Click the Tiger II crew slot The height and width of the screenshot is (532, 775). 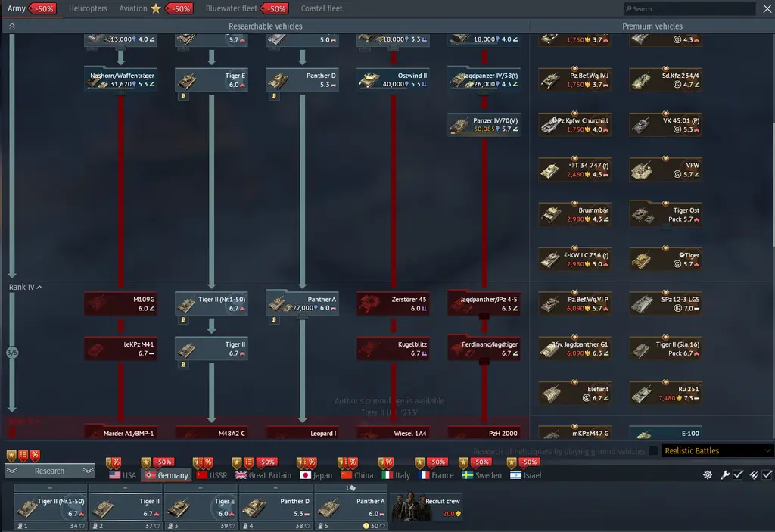126,506
